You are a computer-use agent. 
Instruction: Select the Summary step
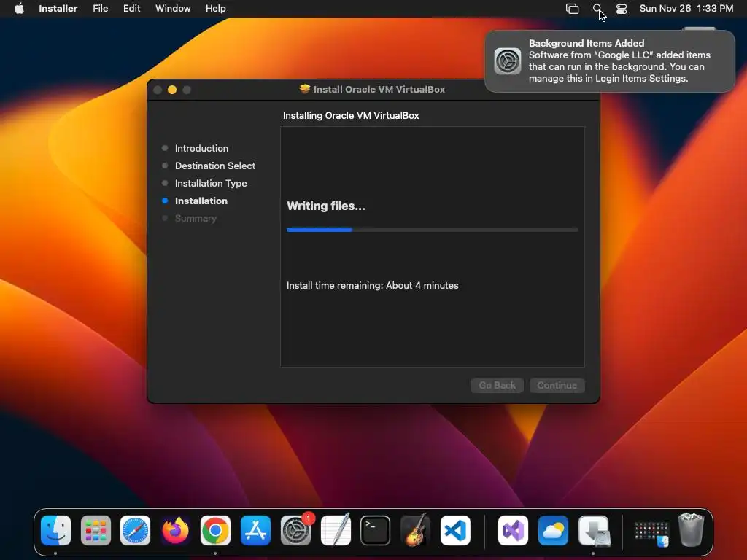(x=196, y=219)
